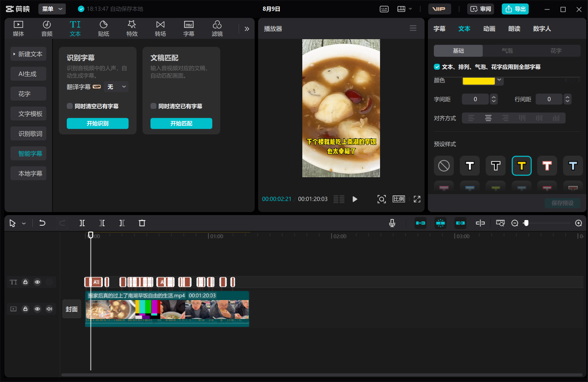Viewport: 588px width, 382px height.
Task: Select the red T outline preset style
Action: [547, 166]
